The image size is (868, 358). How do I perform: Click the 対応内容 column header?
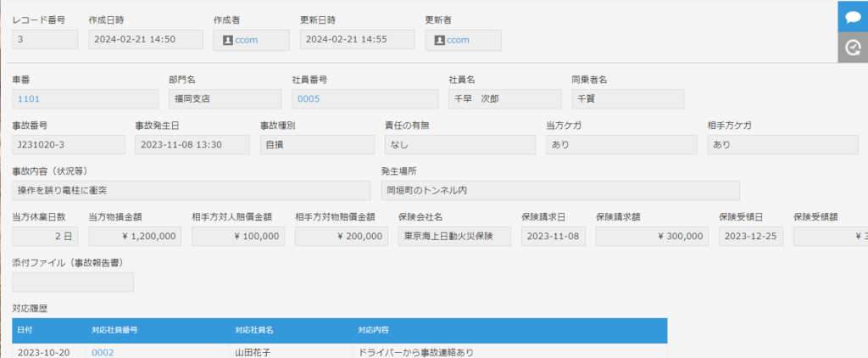click(373, 329)
